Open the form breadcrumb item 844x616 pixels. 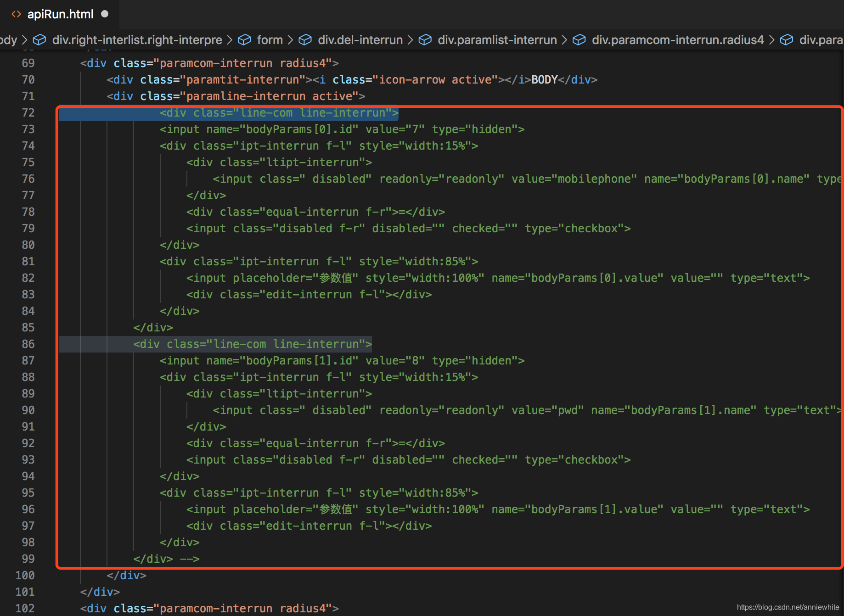click(270, 40)
